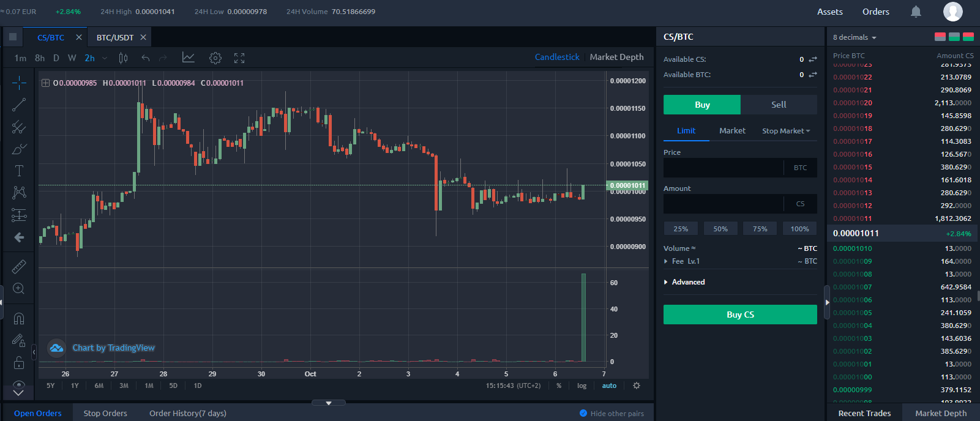The height and width of the screenshot is (421, 980).
Task: Select the trend line drawing tool
Action: tap(19, 105)
